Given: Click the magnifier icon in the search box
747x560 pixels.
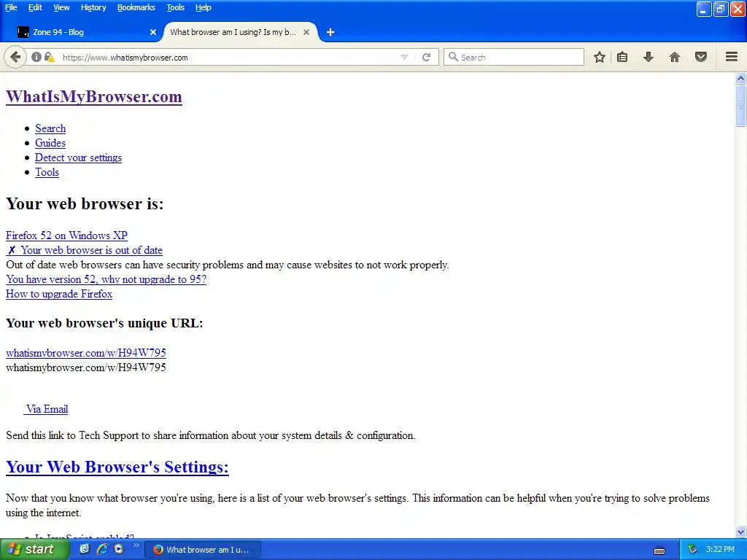Looking at the screenshot, I should [453, 57].
